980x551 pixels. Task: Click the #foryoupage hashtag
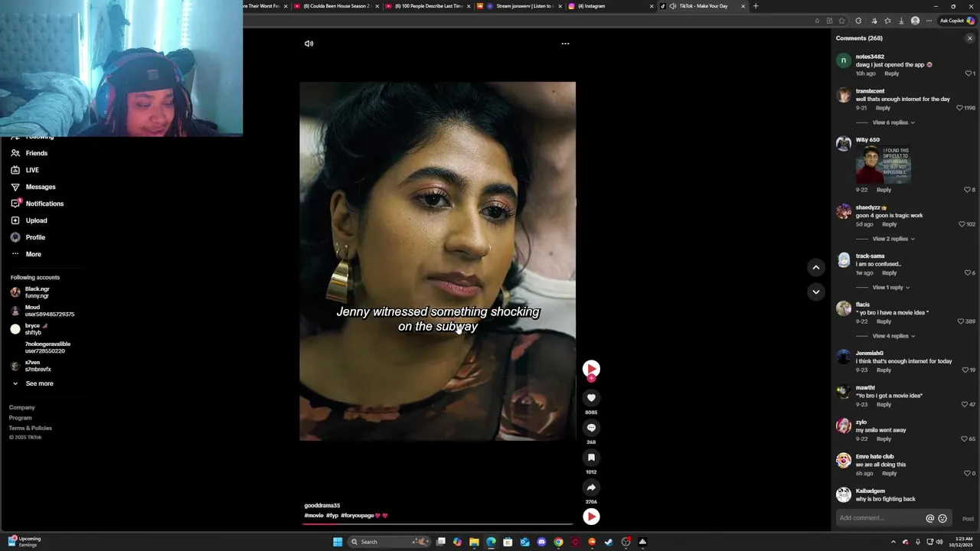point(358,516)
